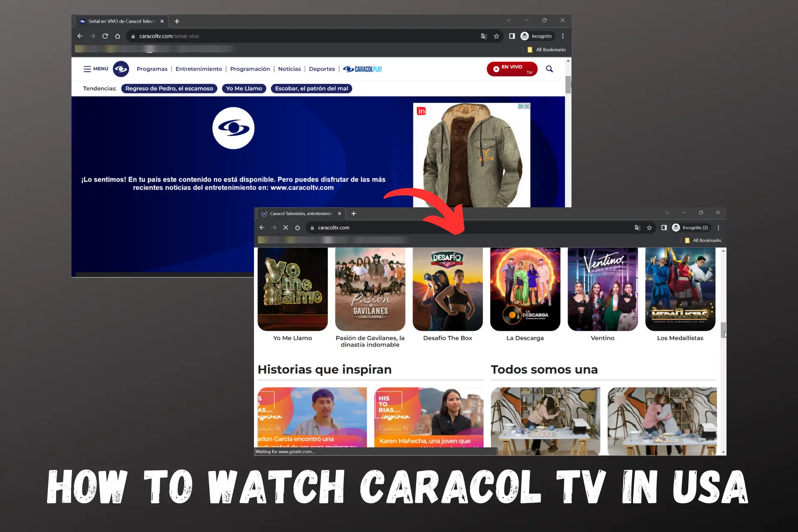Image resolution: width=798 pixels, height=532 pixels.
Task: Click the reload/refresh icon in second browser
Action: pyautogui.click(x=285, y=227)
